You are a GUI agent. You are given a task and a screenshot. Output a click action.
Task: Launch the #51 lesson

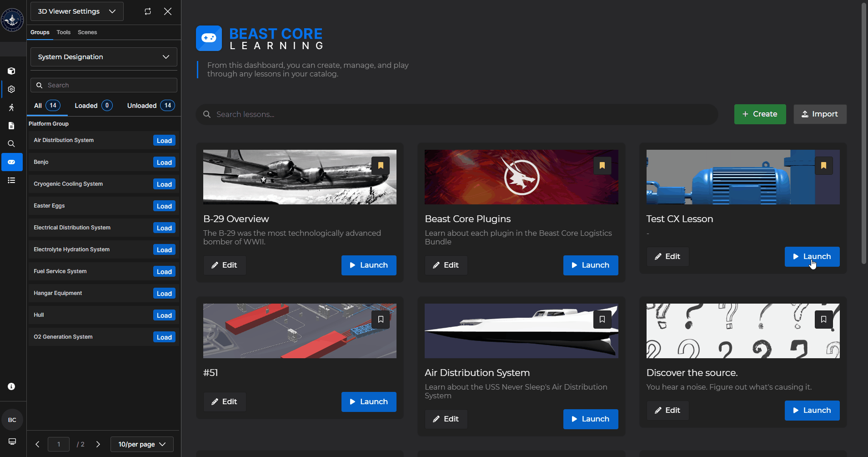tap(369, 402)
